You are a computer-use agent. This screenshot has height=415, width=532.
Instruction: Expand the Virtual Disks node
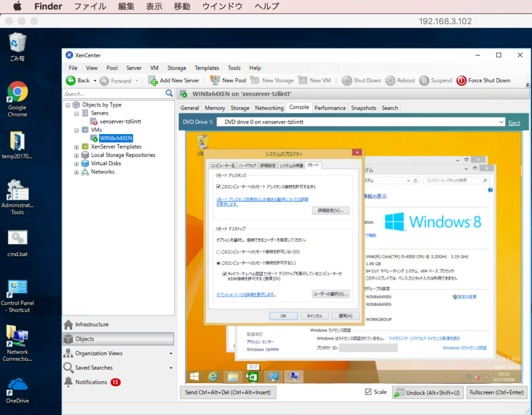coord(76,164)
